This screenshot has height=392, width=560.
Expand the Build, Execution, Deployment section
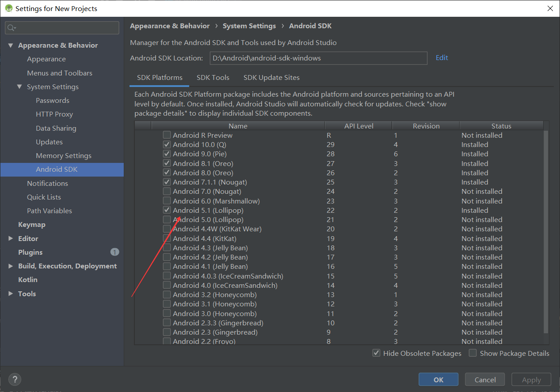[x=11, y=266]
